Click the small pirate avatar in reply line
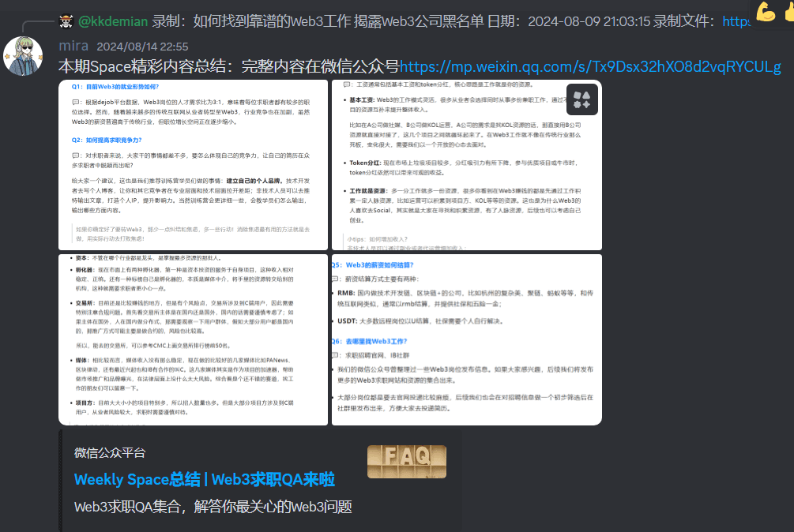794x532 pixels. click(x=66, y=21)
